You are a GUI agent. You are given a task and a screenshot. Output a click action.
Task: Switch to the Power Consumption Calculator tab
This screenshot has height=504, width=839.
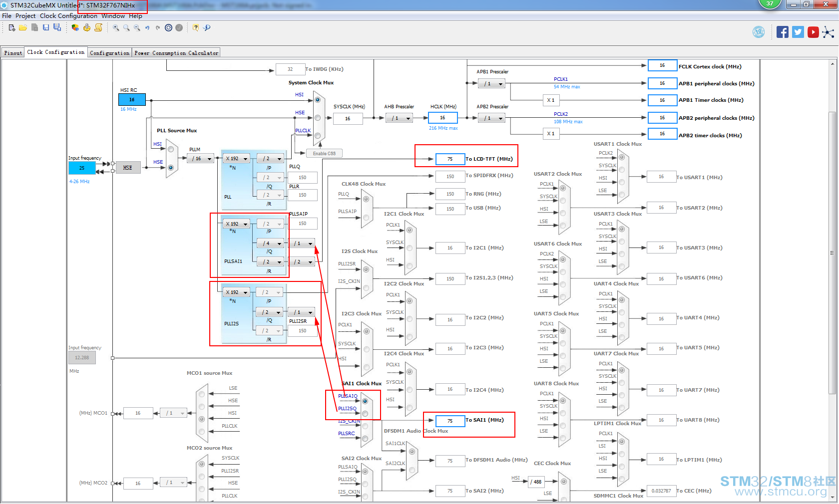tap(176, 53)
